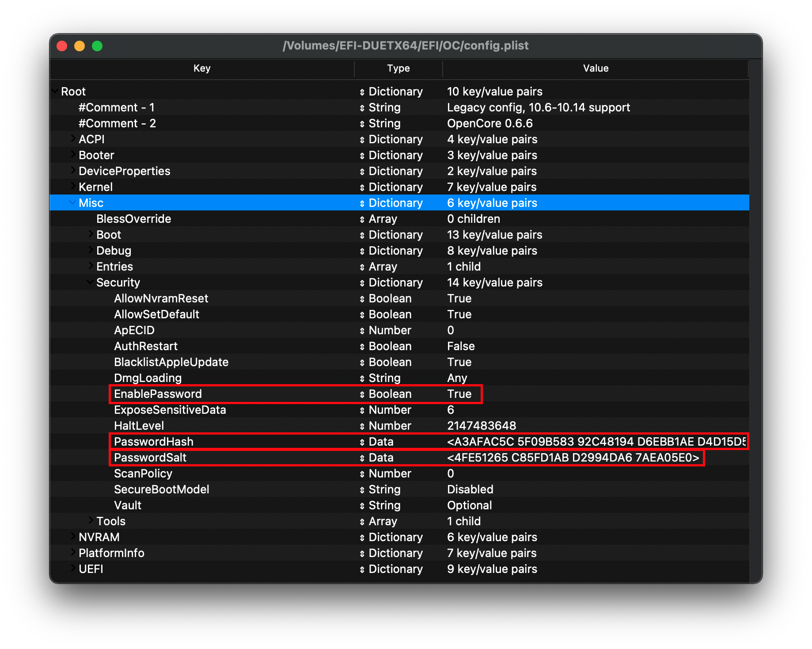
Task: Open type selector for PasswordHash row
Action: 362,442
